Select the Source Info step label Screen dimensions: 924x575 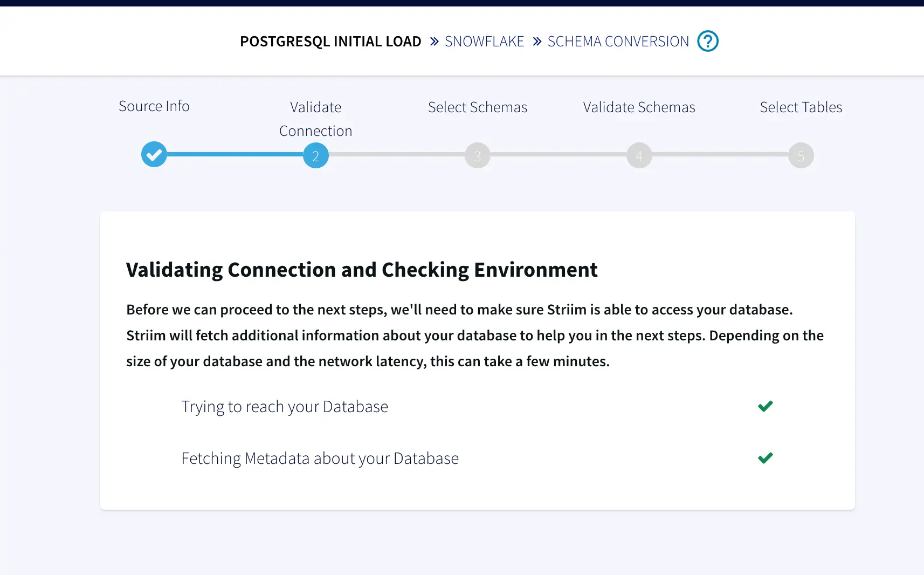pos(154,106)
